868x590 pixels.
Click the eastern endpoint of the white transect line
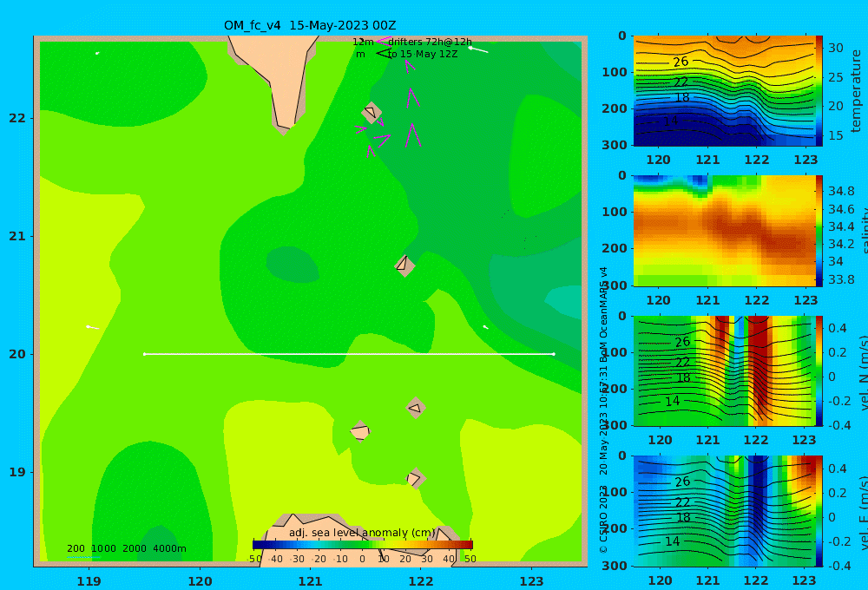[x=554, y=354]
